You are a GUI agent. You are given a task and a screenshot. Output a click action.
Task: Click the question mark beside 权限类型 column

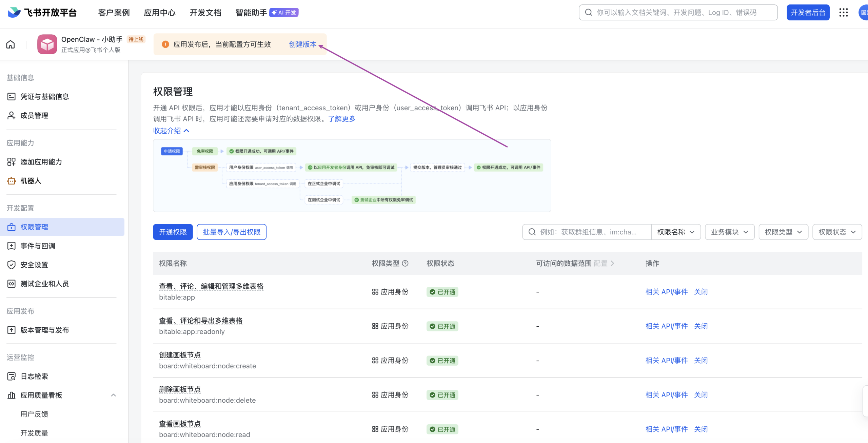pyautogui.click(x=406, y=263)
